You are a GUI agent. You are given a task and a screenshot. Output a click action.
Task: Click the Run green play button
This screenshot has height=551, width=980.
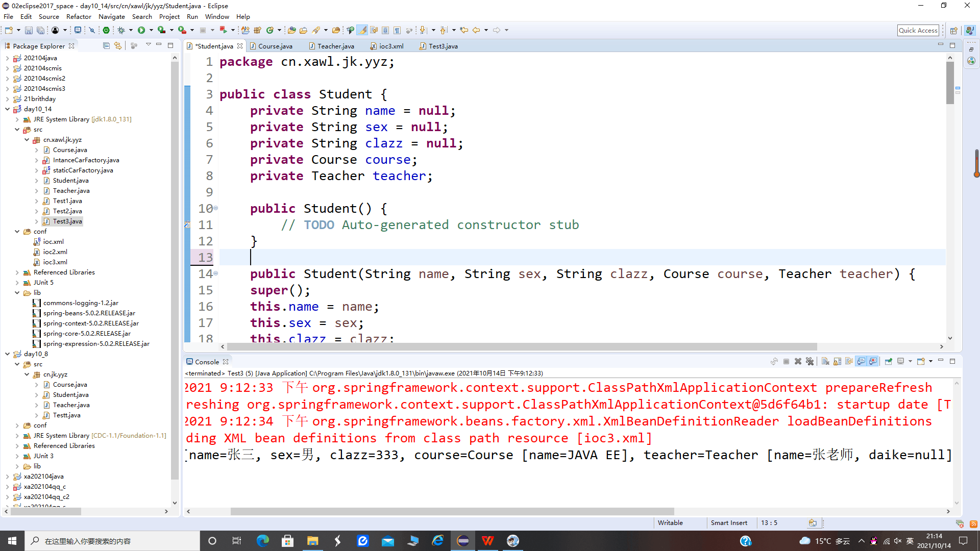pyautogui.click(x=141, y=30)
